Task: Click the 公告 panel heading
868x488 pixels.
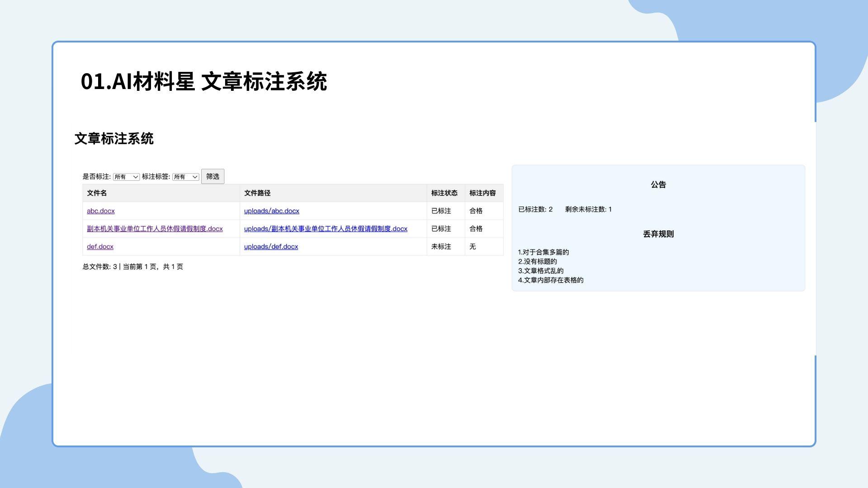Action: coord(658,184)
